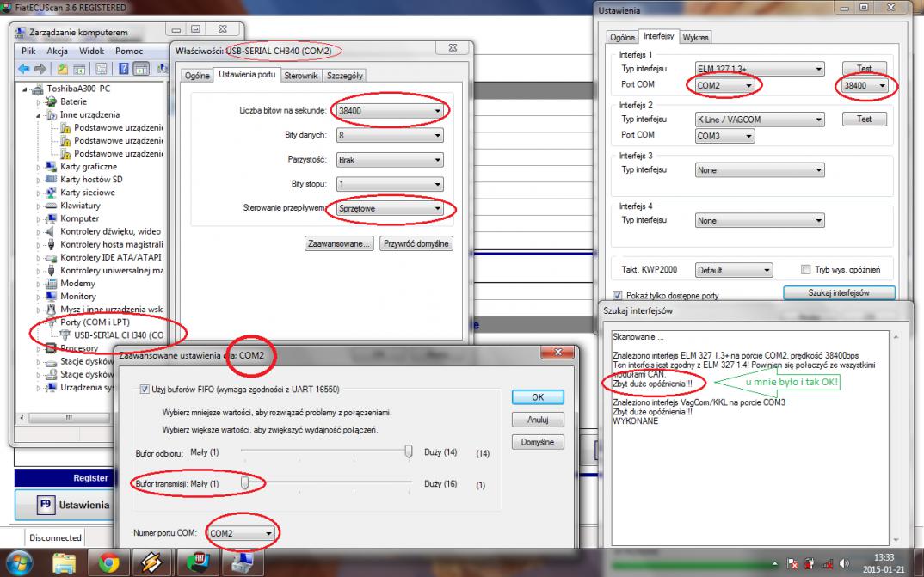
Task: Open the Interfejs 2 K-Line / VAGCOM dropdown
Action: 760,120
